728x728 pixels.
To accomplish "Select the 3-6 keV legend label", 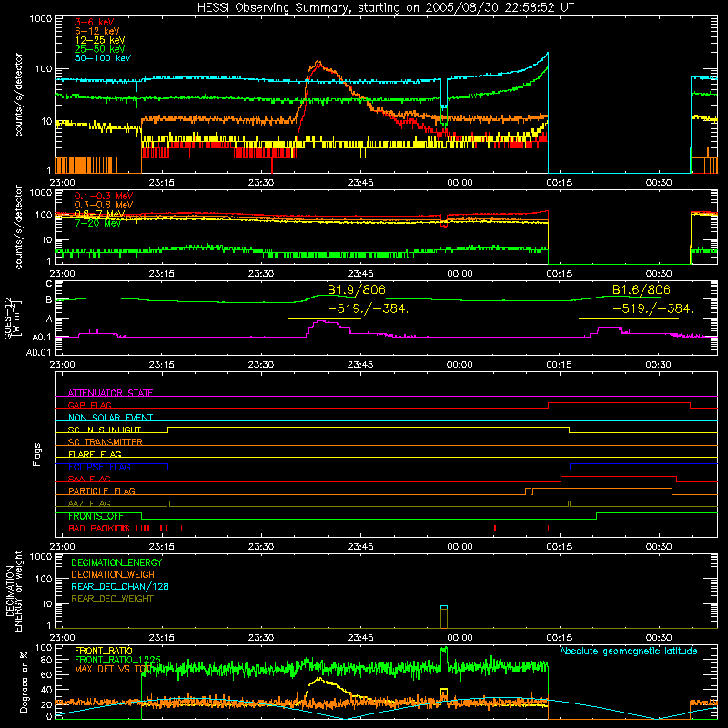I will tap(94, 22).
